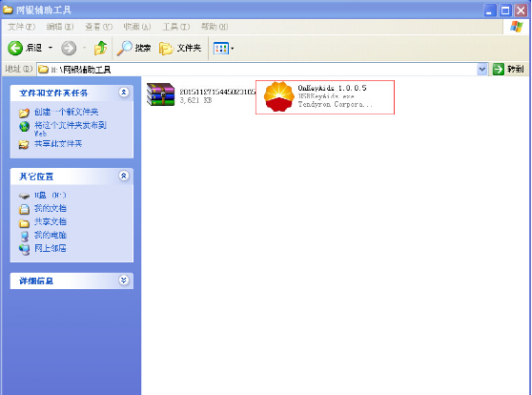
Task: Go up one folder level icon
Action: [100, 48]
